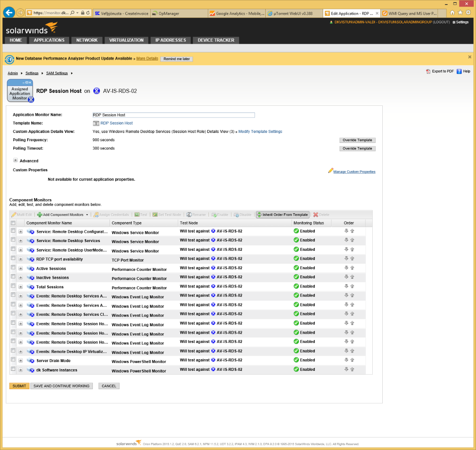This screenshot has width=476, height=450.
Task: Move Server Drain Mode monitor up
Action: click(x=352, y=360)
